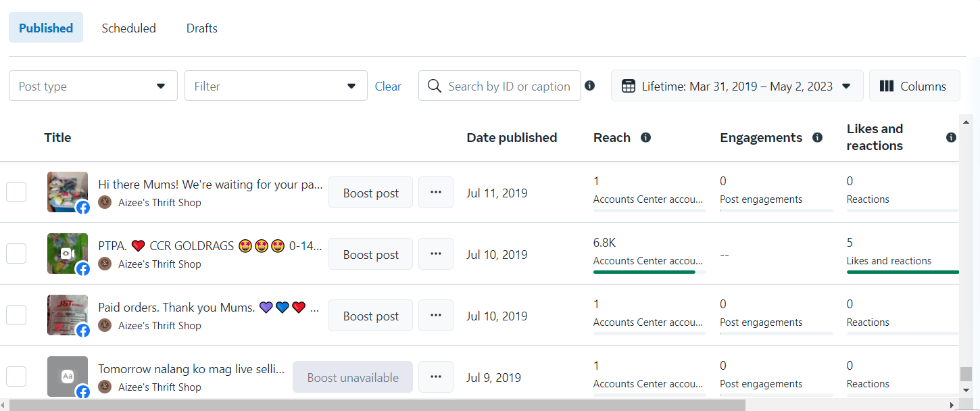Click the Clear filters link
The width and height of the screenshot is (980, 411).
tap(388, 87)
